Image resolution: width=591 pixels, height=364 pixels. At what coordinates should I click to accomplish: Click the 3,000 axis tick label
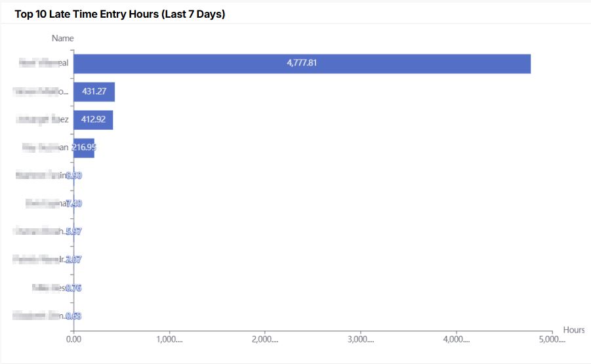coord(361,339)
